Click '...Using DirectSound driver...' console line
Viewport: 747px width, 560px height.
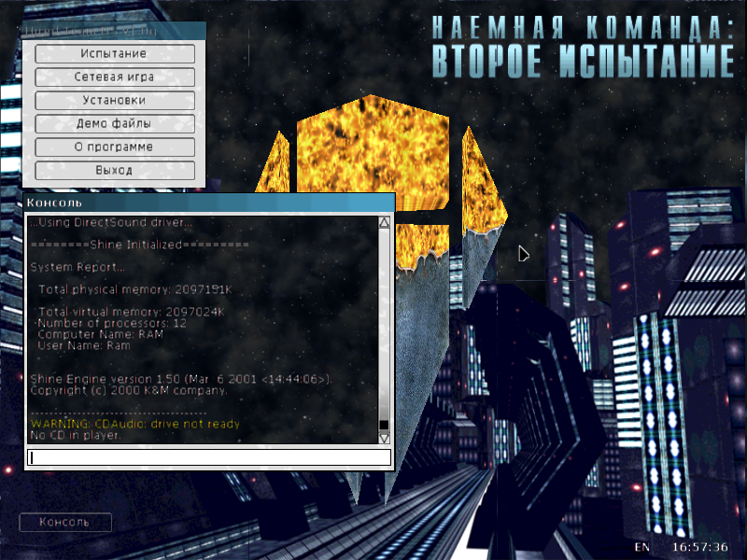[x=111, y=222]
